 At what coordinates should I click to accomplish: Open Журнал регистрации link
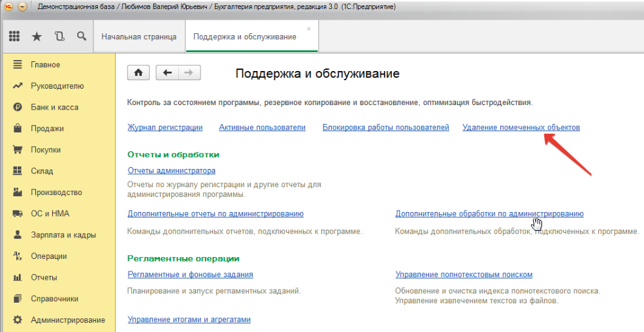coord(165,127)
